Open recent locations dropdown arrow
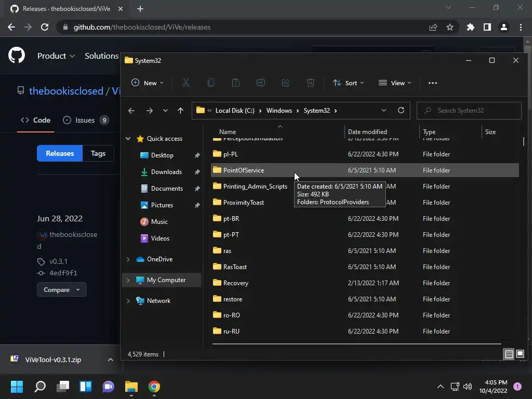The height and width of the screenshot is (399, 532). click(165, 111)
